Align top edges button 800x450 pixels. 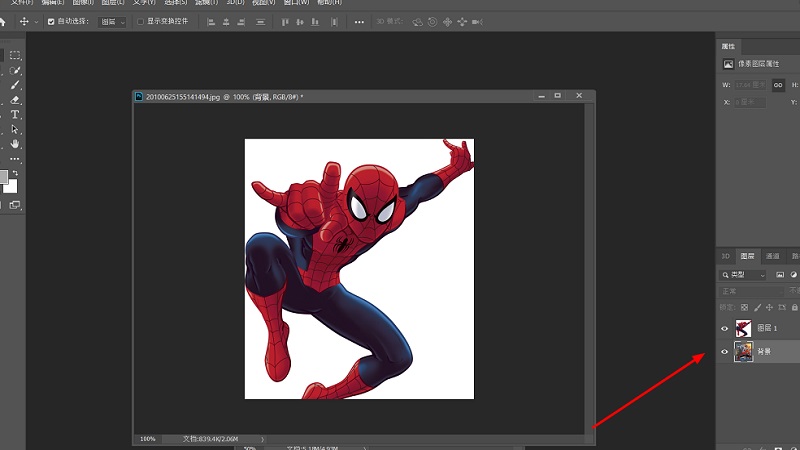[x=285, y=22]
